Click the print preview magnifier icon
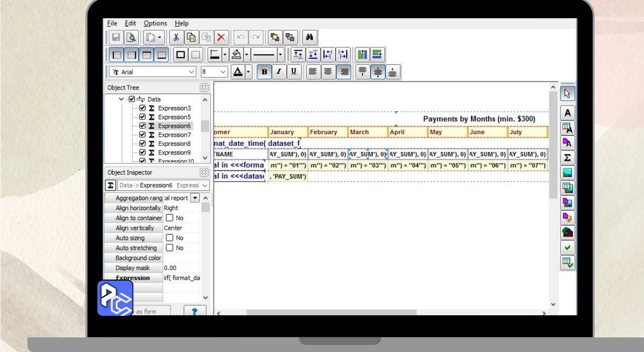Image resolution: width=644 pixels, height=352 pixels. 131,37
